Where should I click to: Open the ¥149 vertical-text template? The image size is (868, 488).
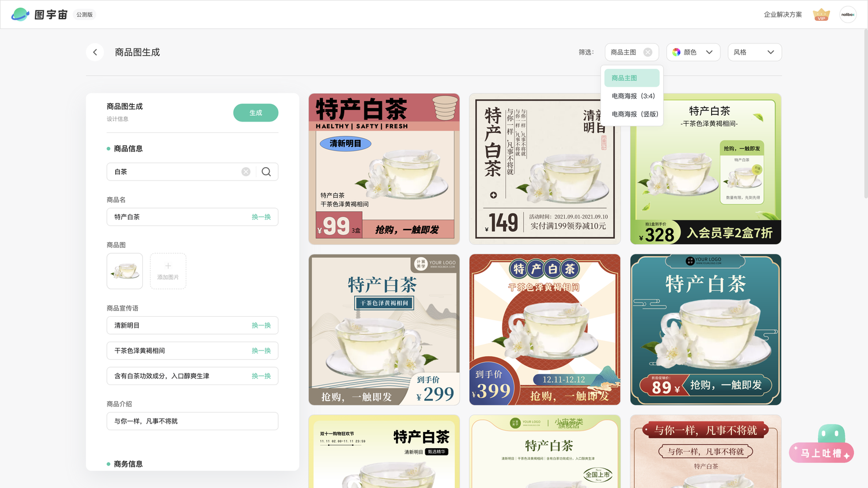[x=545, y=169]
